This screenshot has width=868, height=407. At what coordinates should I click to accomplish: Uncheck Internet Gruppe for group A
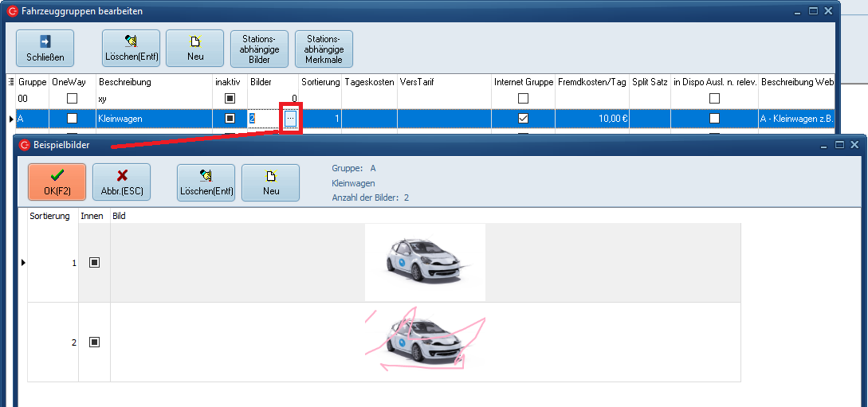[x=523, y=118]
